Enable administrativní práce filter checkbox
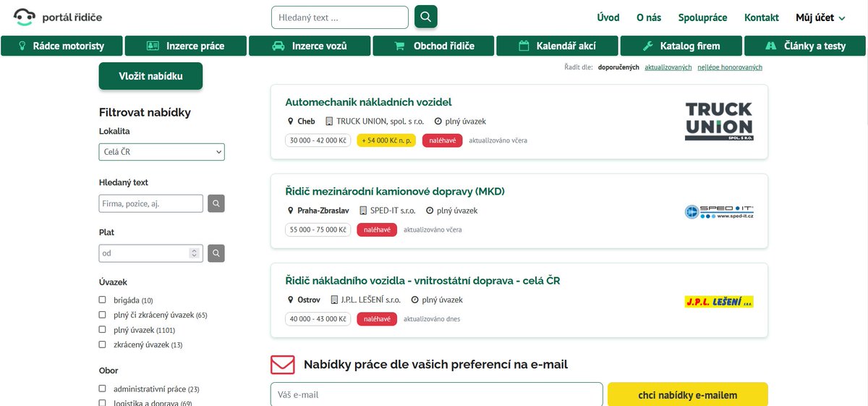This screenshot has height=406, width=868. tap(103, 389)
